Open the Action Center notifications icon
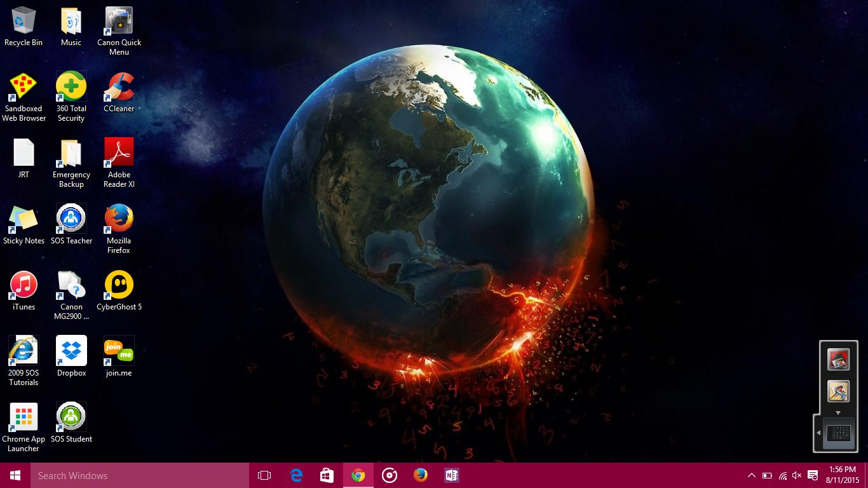 coord(812,475)
